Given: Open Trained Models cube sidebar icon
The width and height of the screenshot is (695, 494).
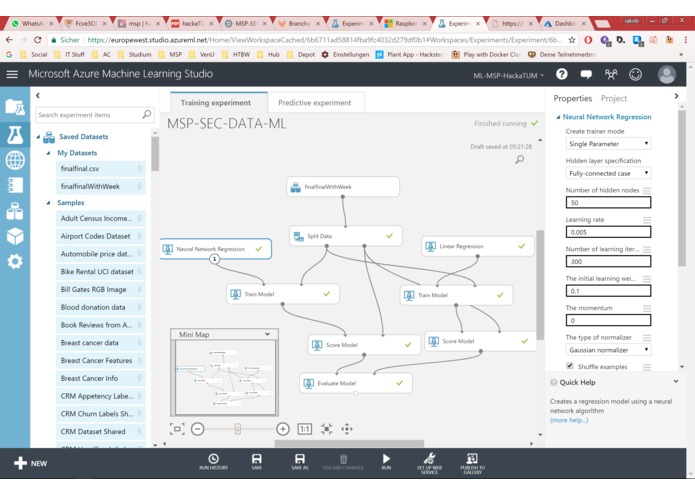Looking at the screenshot, I should [x=15, y=236].
